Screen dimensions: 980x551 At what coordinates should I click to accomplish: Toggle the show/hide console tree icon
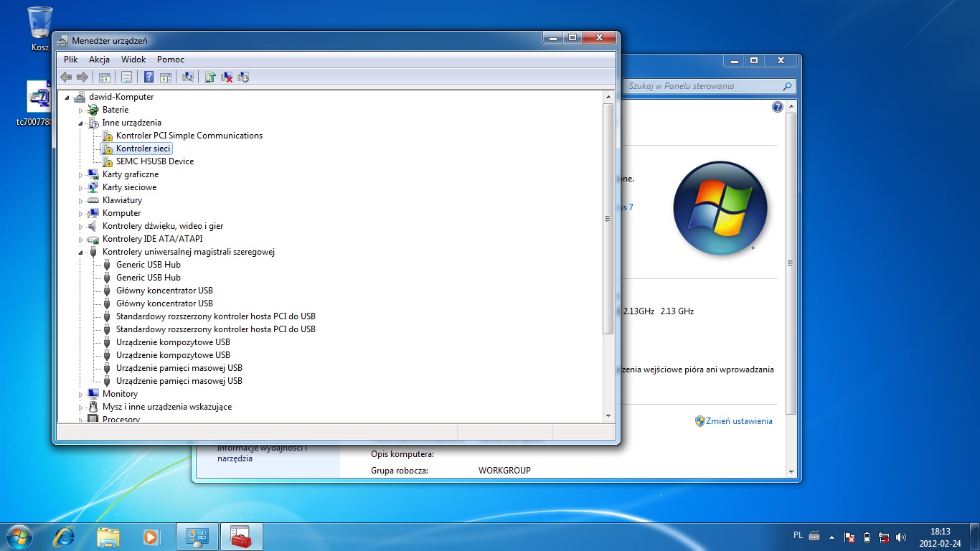105,77
